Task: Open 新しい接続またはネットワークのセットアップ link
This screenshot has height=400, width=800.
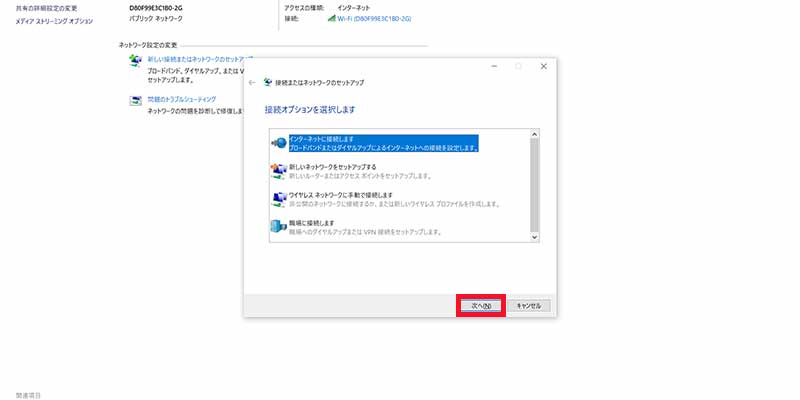Action: (200, 59)
